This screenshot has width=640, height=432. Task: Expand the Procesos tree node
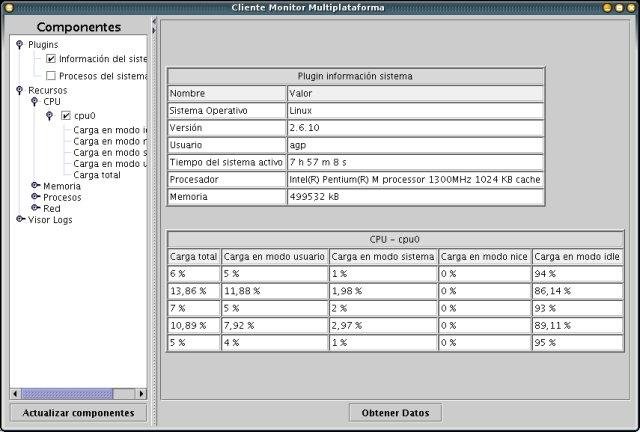[35, 197]
